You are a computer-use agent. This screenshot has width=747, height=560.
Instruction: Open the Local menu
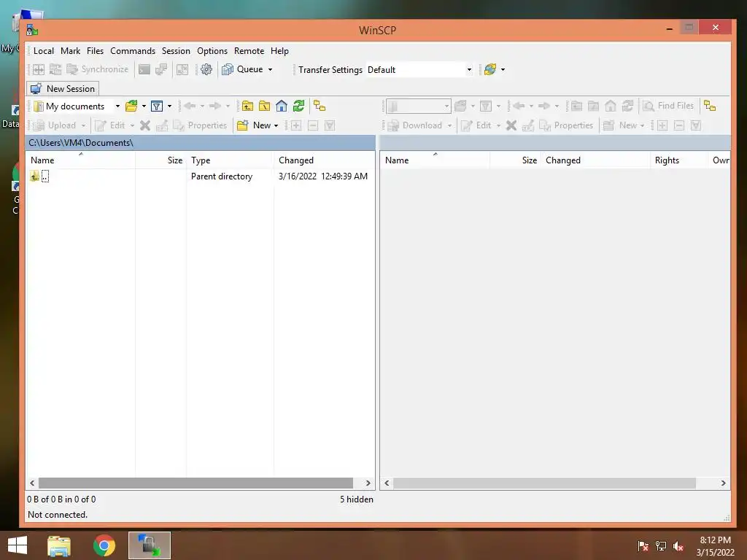pyautogui.click(x=43, y=51)
